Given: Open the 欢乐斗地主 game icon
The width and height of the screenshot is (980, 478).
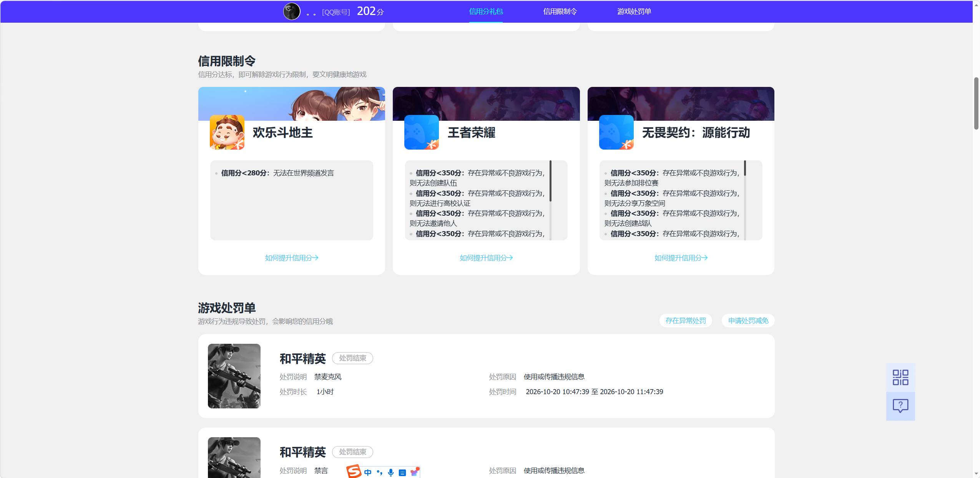Looking at the screenshot, I should pos(227,132).
